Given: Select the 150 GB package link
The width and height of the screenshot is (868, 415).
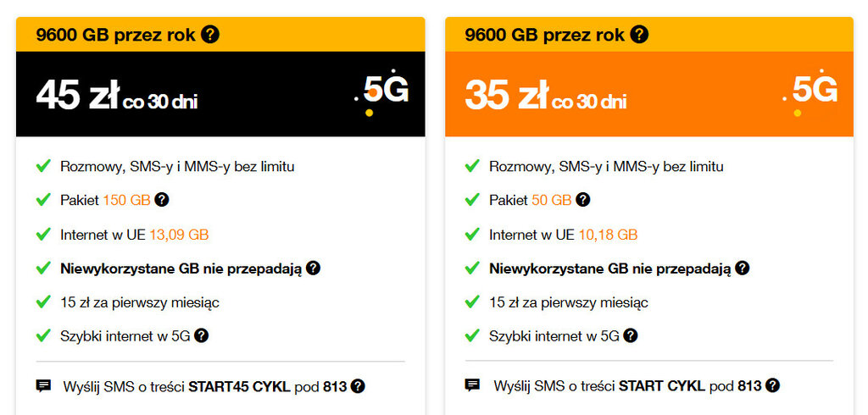Looking at the screenshot, I should (125, 201).
